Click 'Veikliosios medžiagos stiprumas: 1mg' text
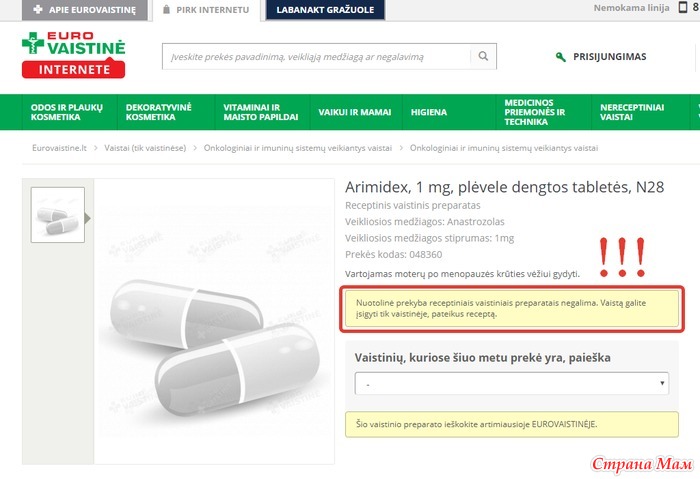Viewport: 700px width, 479px height. coord(429,238)
